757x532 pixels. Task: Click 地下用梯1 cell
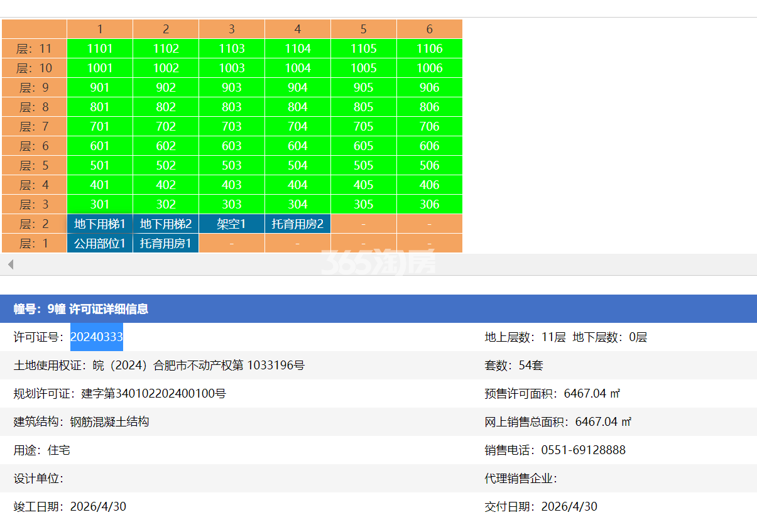coord(100,224)
